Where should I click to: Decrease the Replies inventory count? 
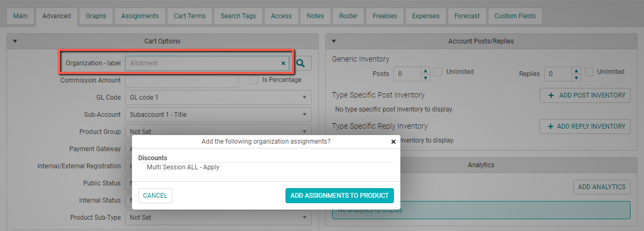click(576, 77)
